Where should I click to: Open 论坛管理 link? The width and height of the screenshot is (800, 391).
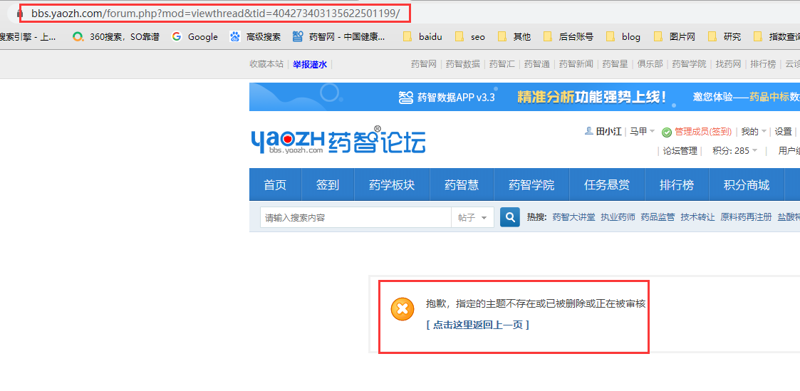click(680, 151)
